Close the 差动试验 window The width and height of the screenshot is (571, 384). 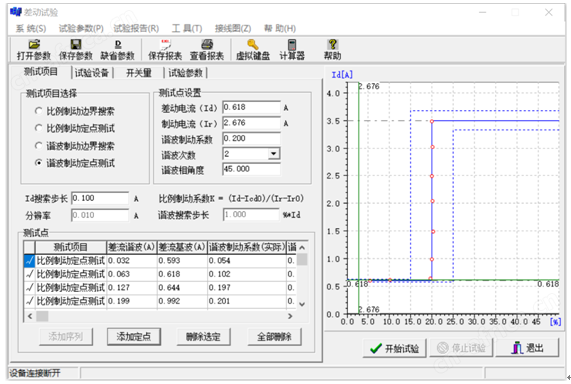[548, 12]
